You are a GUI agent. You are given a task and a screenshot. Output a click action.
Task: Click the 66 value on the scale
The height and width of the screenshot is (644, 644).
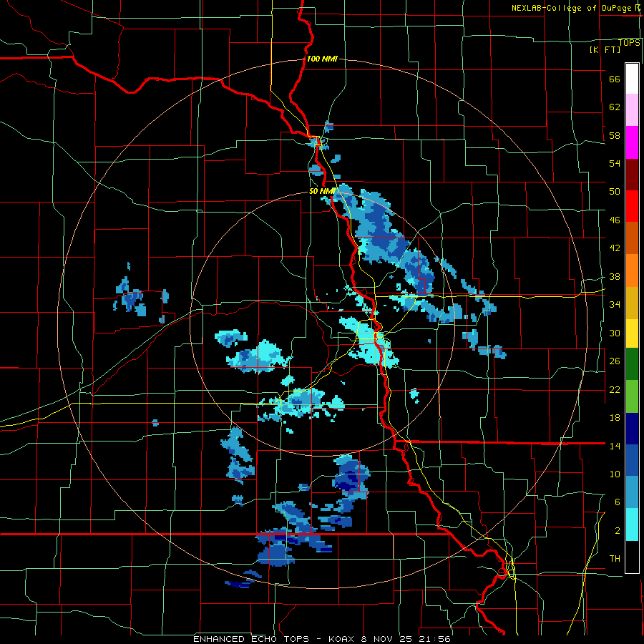[x=615, y=79]
